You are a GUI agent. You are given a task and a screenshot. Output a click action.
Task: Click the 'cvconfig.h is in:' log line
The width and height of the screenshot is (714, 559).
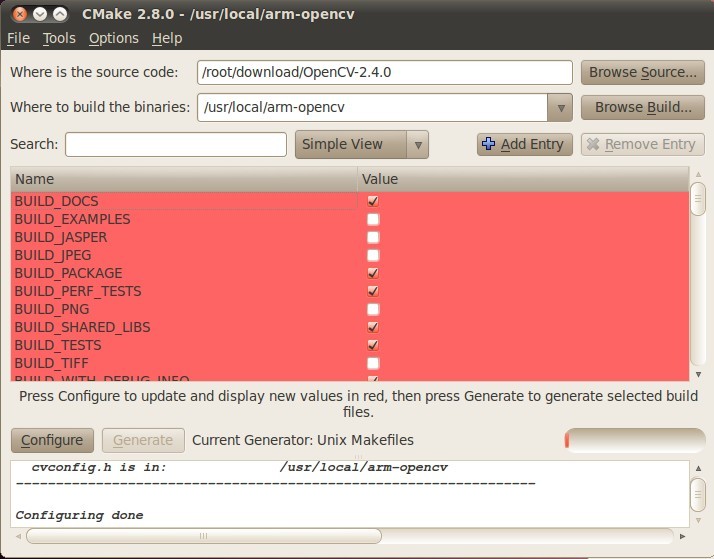pos(240,468)
